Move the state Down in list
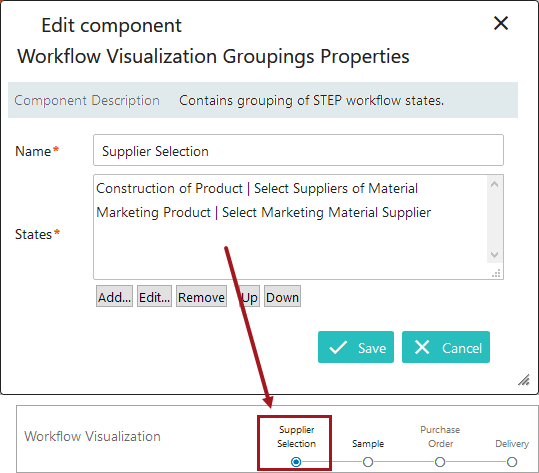539x473 pixels. [x=282, y=296]
